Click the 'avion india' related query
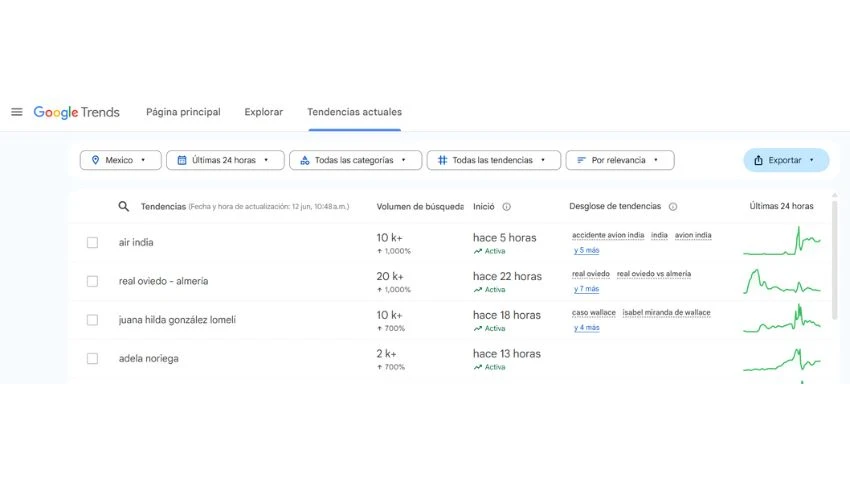The height and width of the screenshot is (480, 850). tap(693, 235)
